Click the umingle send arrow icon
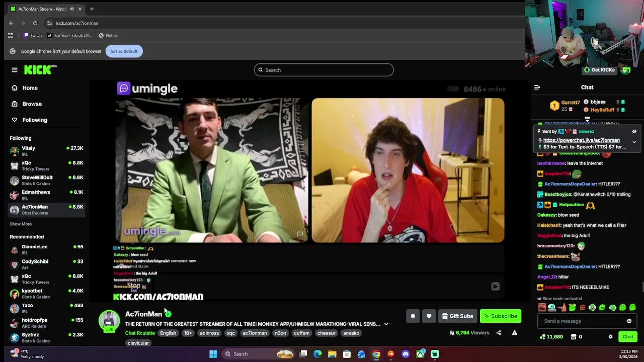This screenshot has width=644, height=362. tap(495, 287)
